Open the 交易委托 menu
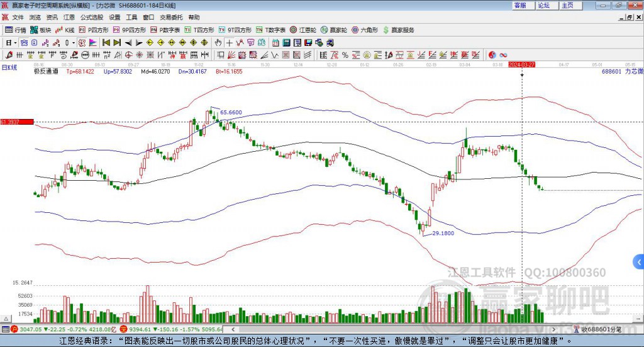The height and width of the screenshot is (347, 644). [171, 17]
